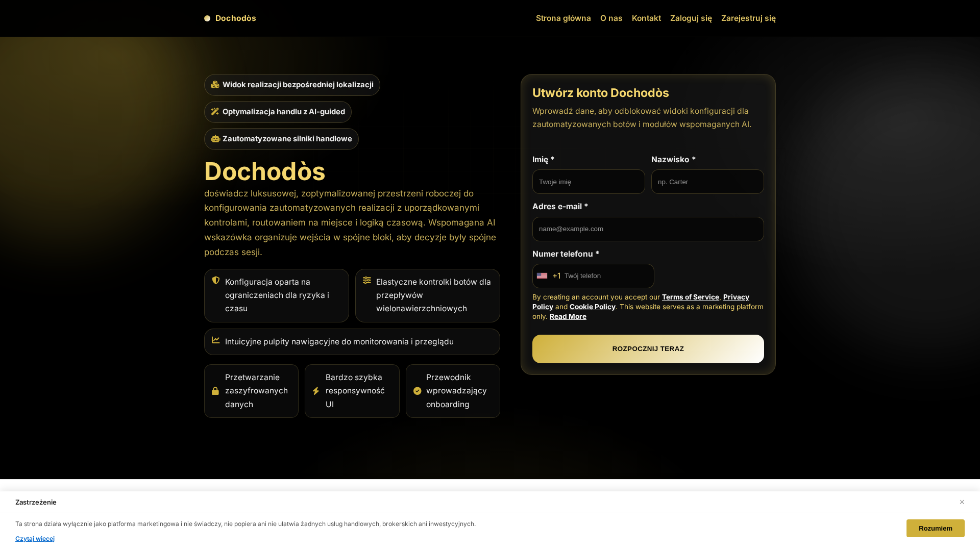Click the Przetwarzanie zaszyfrowanych danych text
Viewport: 980px width, 551px height.
point(256,391)
